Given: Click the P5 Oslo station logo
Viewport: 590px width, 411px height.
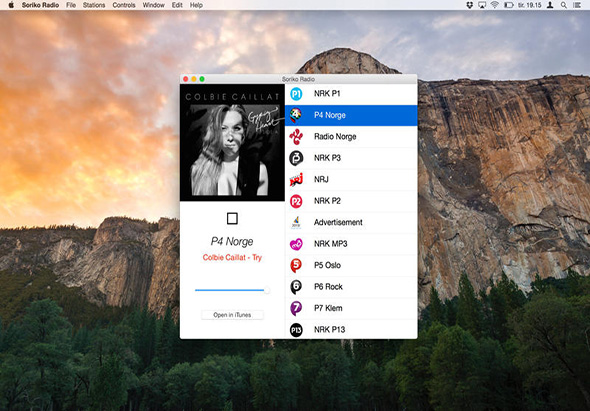Looking at the screenshot, I should click(296, 265).
